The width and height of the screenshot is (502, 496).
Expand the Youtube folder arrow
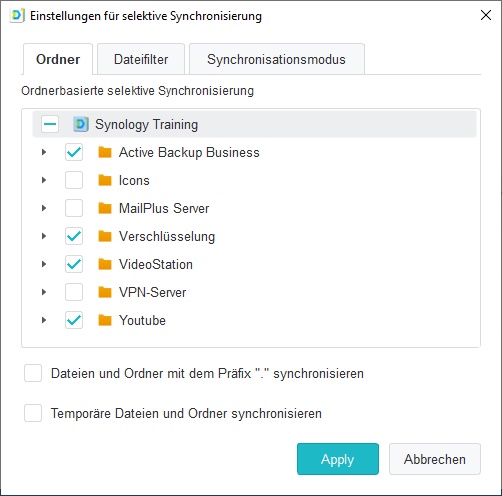(x=44, y=320)
